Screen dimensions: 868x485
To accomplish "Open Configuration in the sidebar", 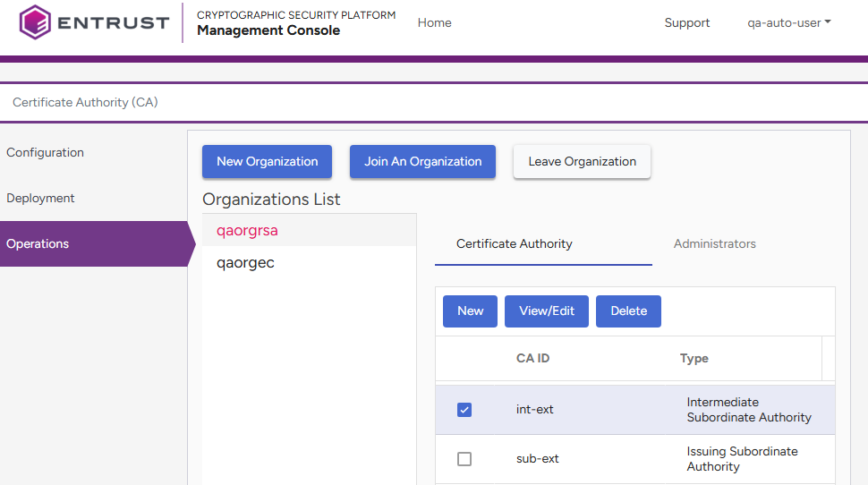I will pos(46,153).
